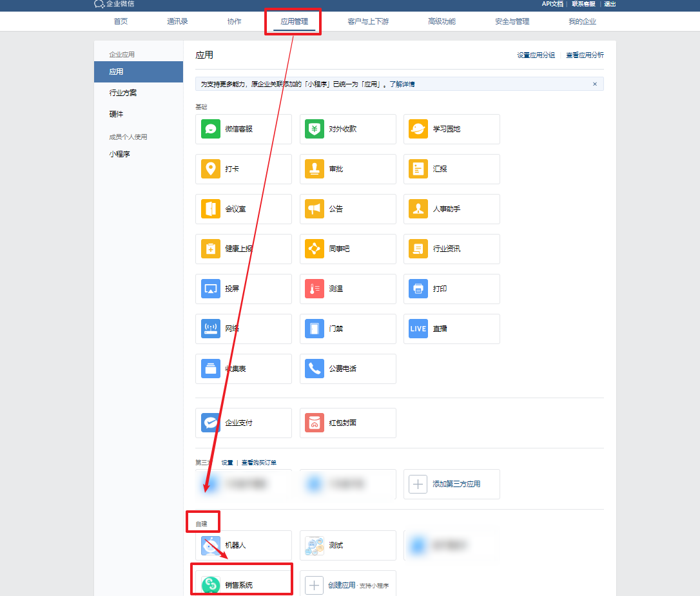Open the 客户与上下游 tab
This screenshot has height=596, width=700.
click(368, 21)
